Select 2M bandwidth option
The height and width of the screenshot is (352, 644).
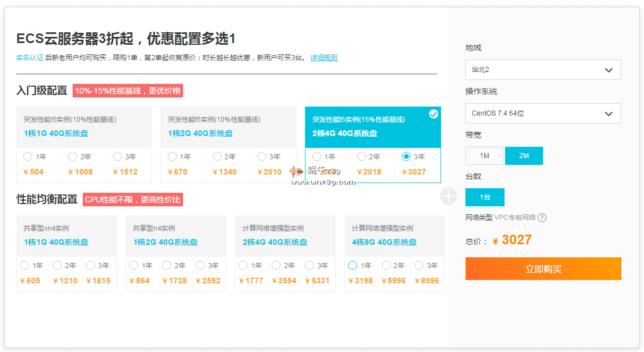tap(524, 156)
